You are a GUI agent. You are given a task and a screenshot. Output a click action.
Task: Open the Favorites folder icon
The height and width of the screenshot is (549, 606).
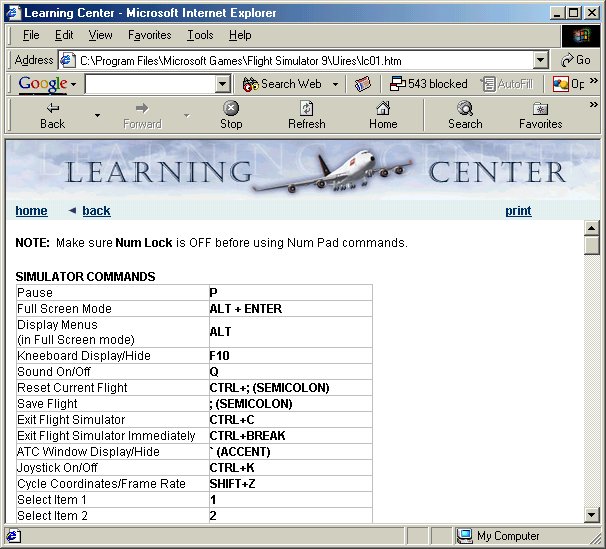click(540, 107)
